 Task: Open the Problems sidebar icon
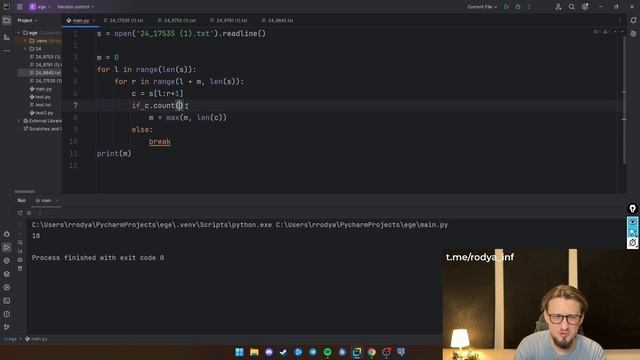[7, 314]
